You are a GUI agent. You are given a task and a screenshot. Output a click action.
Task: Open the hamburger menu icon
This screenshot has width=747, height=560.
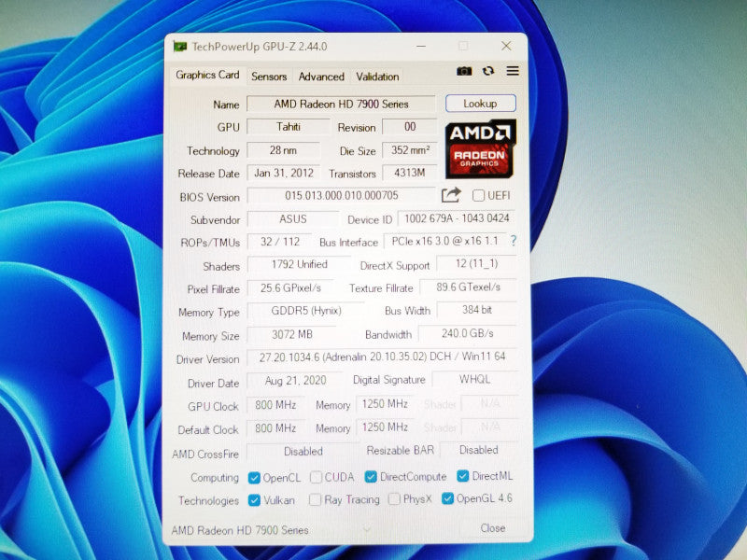pos(513,71)
